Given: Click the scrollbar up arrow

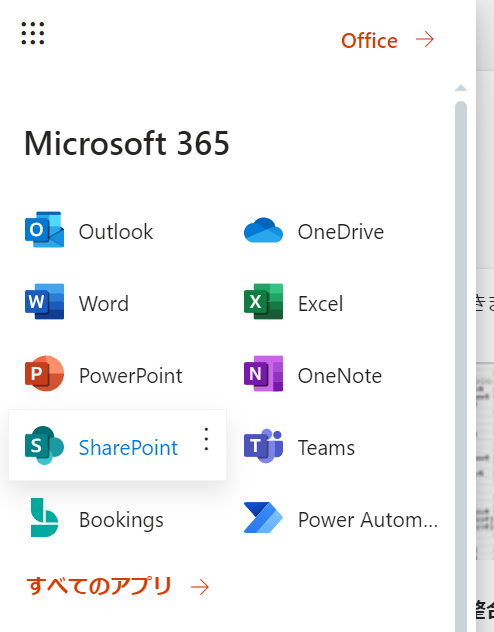Looking at the screenshot, I should (461, 88).
